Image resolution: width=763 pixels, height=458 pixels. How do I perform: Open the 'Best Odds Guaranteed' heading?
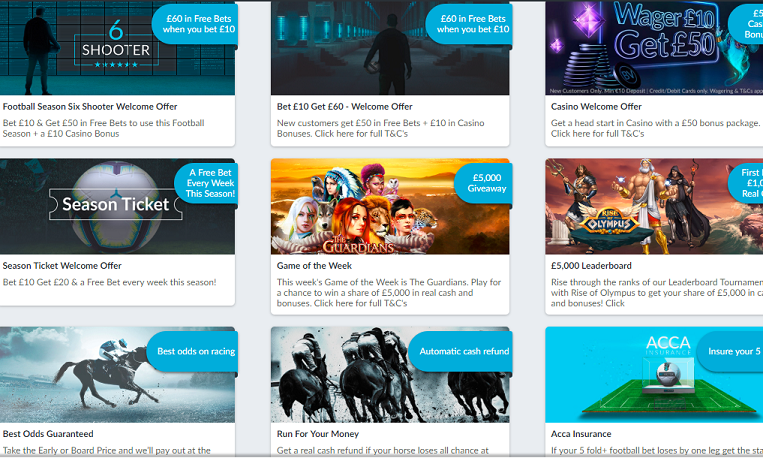48,434
